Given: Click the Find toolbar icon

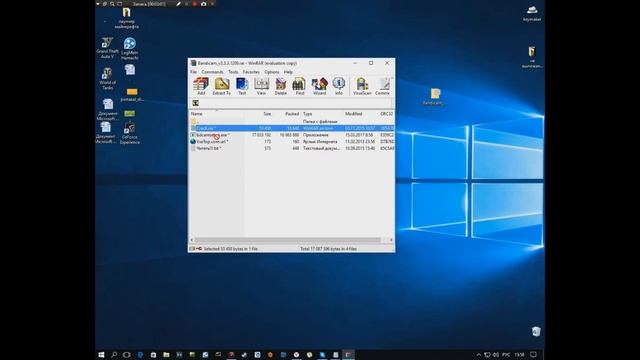Looking at the screenshot, I should click(x=300, y=86).
